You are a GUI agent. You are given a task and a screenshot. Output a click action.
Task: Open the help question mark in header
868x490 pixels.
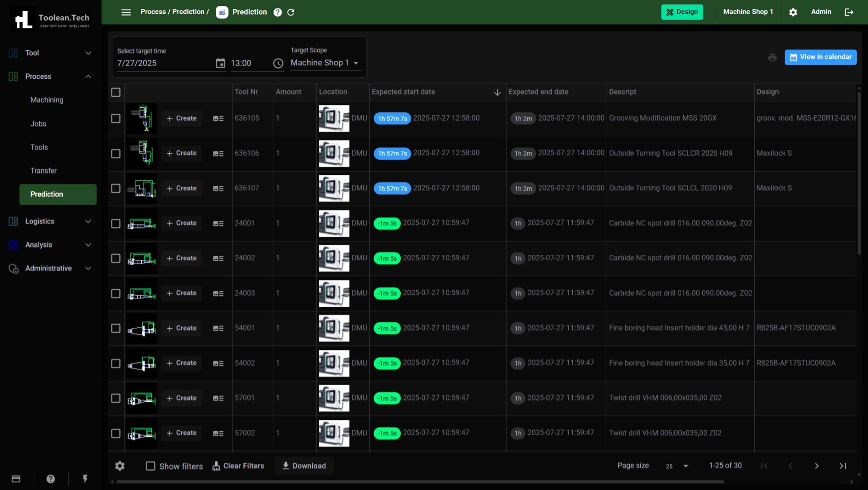point(278,12)
